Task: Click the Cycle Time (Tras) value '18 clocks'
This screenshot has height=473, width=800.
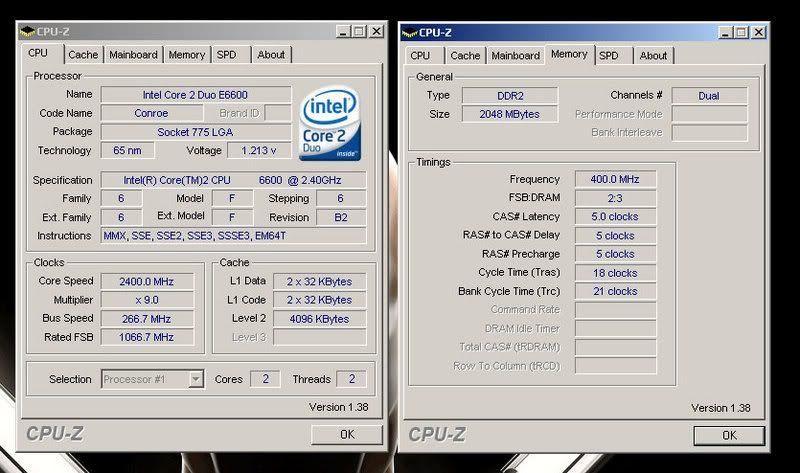Action: pyautogui.click(x=615, y=273)
